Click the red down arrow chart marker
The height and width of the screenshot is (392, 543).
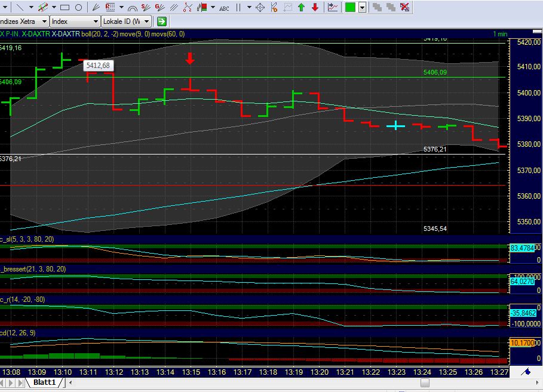tap(189, 58)
